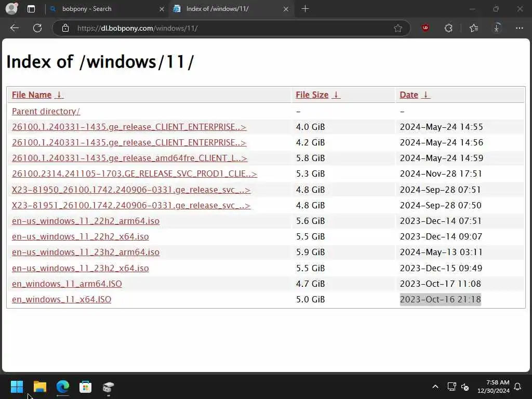This screenshot has height=399, width=532.
Task: Click the Index of /windows/11/ heading
Action: click(x=100, y=62)
